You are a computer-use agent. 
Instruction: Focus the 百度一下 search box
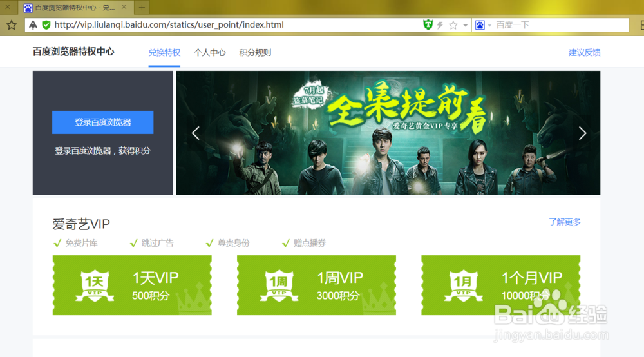[x=560, y=25]
